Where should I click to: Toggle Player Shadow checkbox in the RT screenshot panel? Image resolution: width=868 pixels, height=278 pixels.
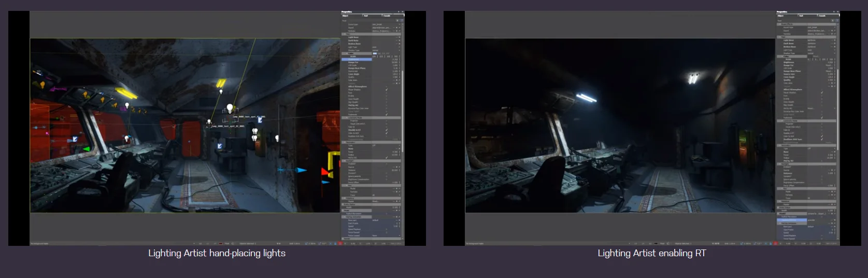click(822, 93)
